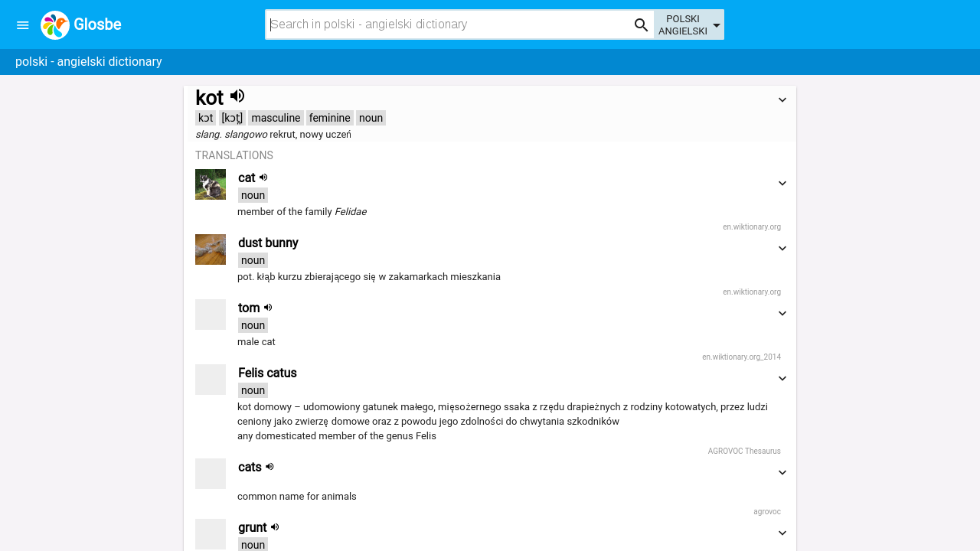Expand details for the "kot" headword entry

[782, 99]
